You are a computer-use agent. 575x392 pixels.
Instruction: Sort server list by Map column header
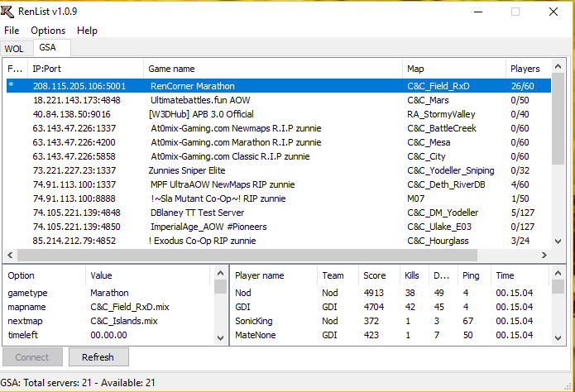[453, 69]
